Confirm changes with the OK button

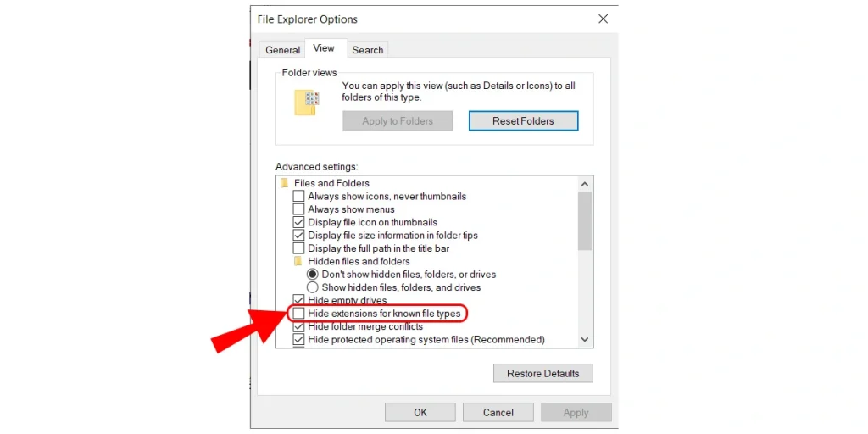(420, 413)
